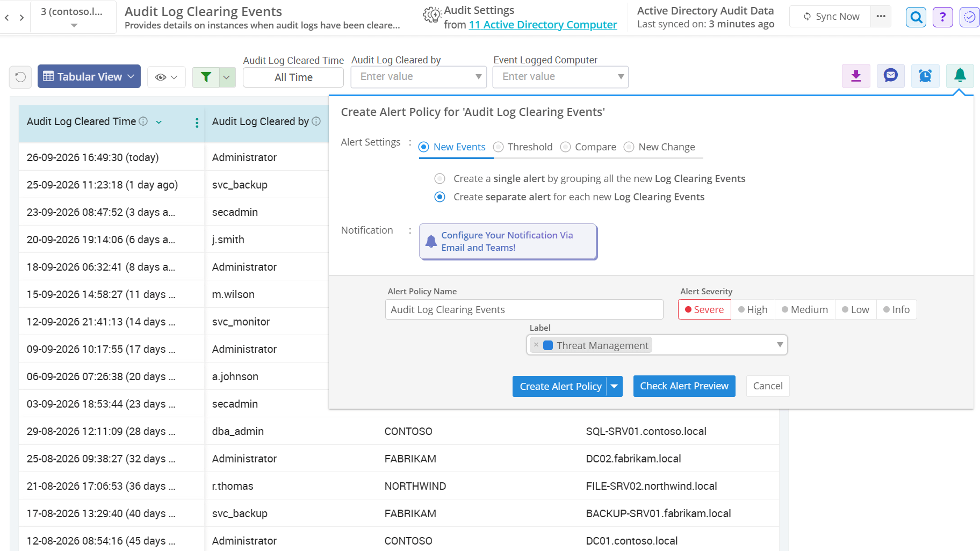The image size is (980, 551).
Task: Open the help question mark icon
Action: [x=943, y=17]
